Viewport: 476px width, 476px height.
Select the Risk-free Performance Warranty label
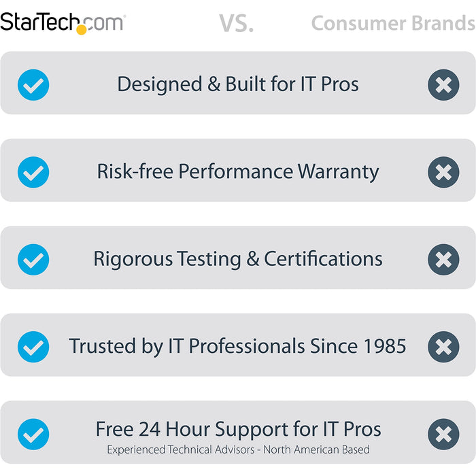point(238,171)
